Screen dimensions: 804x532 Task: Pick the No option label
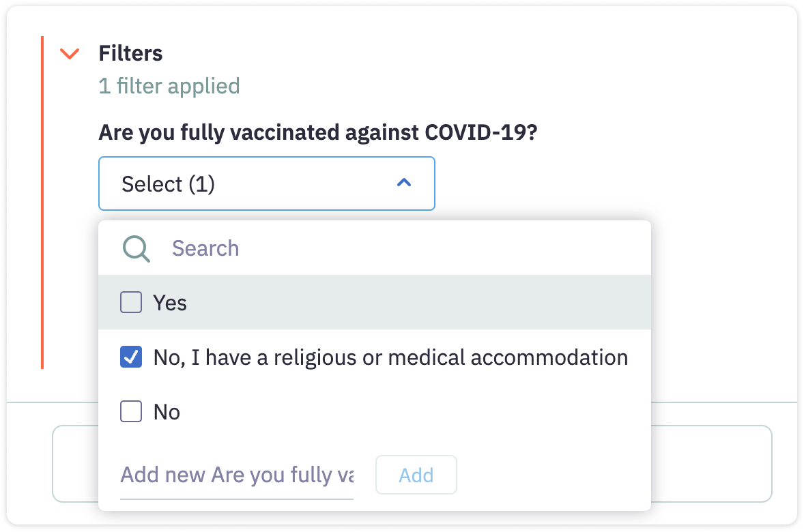coord(167,411)
